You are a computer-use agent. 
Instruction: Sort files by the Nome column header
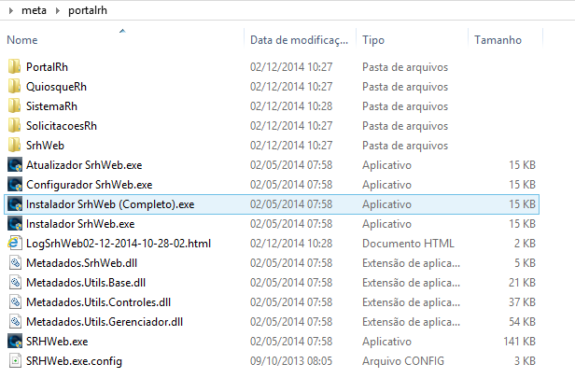(x=22, y=39)
